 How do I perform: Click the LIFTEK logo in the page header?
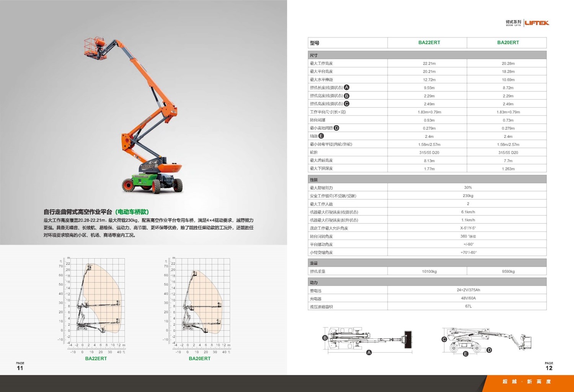[x=537, y=23]
